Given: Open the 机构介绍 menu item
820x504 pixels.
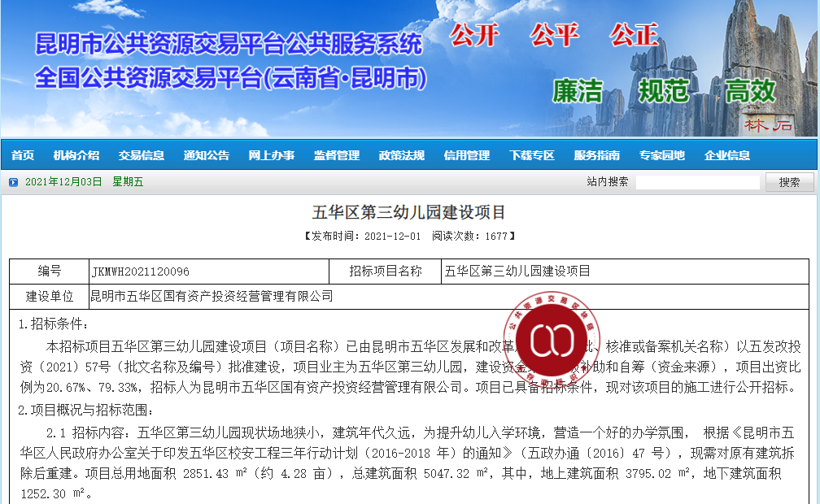Looking at the screenshot, I should (76, 155).
